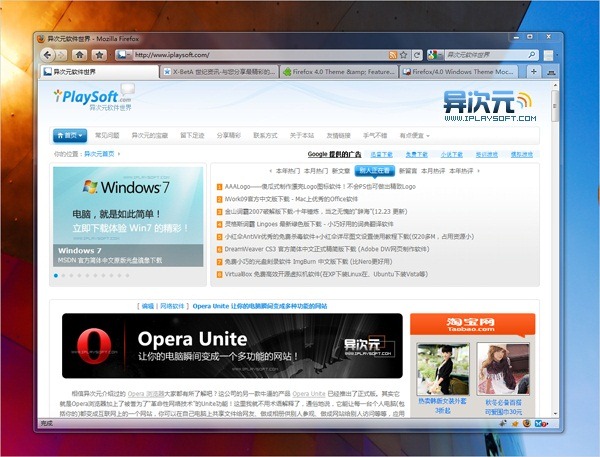Open the VirtualBox article link
Image resolution: width=600 pixels, height=457 pixels.
[x=326, y=274]
